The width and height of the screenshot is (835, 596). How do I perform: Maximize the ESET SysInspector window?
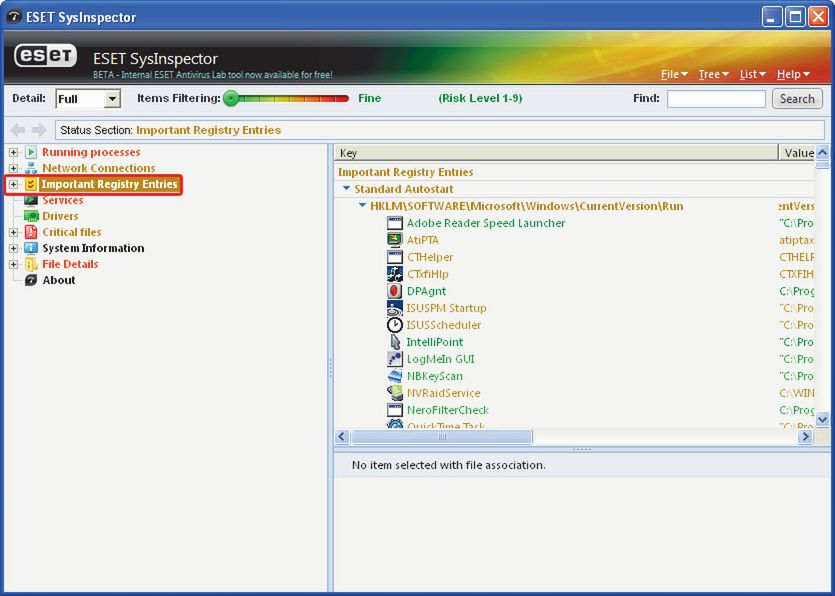pos(796,17)
